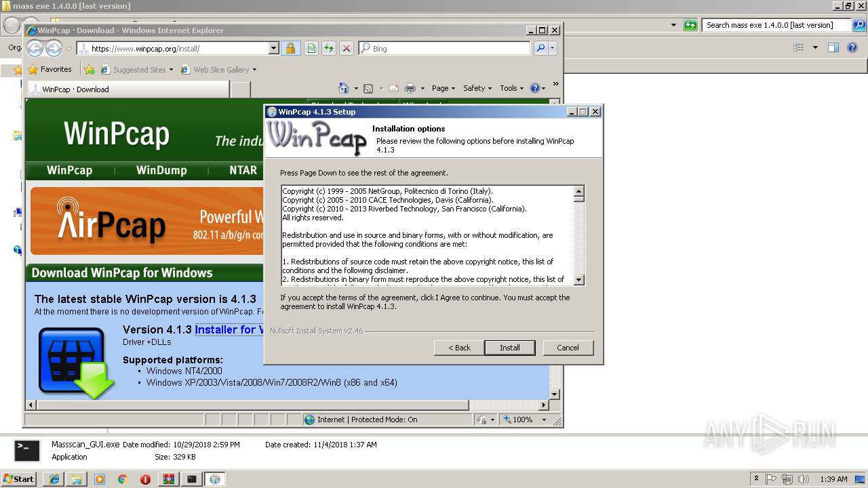Screen dimensions: 868x488
Task: Click the Compatibility View icon in IE
Action: [311, 48]
